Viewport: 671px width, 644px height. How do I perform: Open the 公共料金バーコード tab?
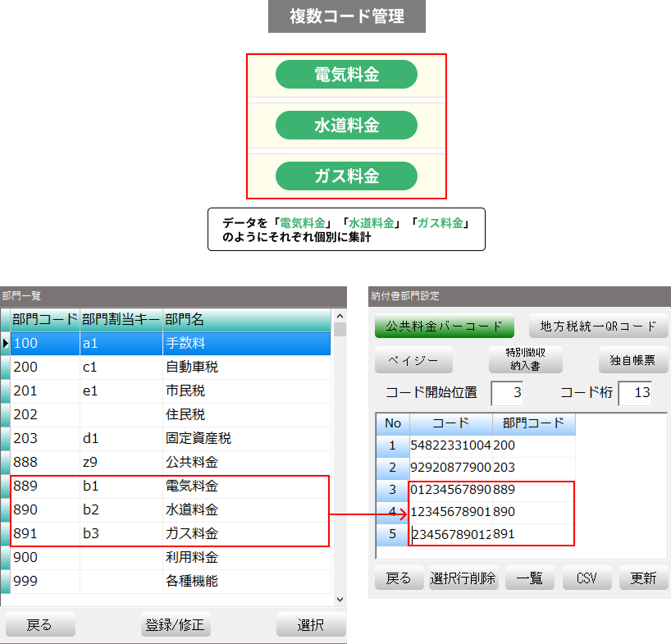[x=444, y=326]
